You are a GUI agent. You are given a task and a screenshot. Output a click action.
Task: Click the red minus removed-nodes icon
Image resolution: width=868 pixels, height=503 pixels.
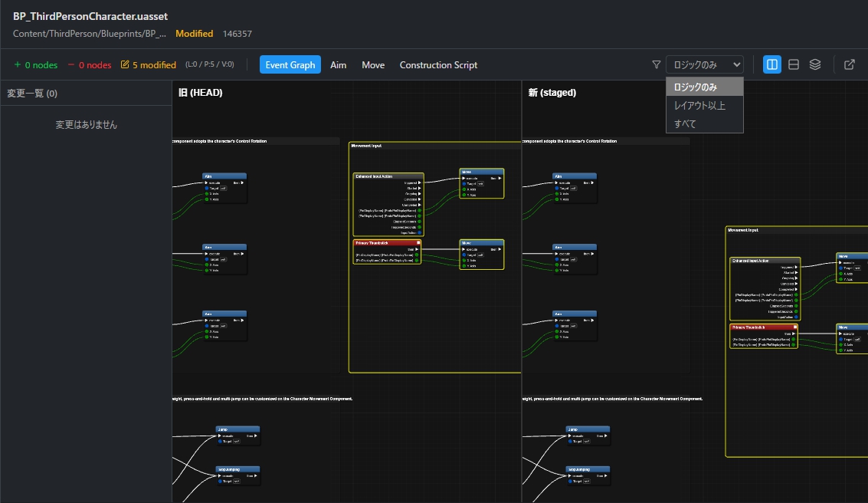tap(71, 65)
